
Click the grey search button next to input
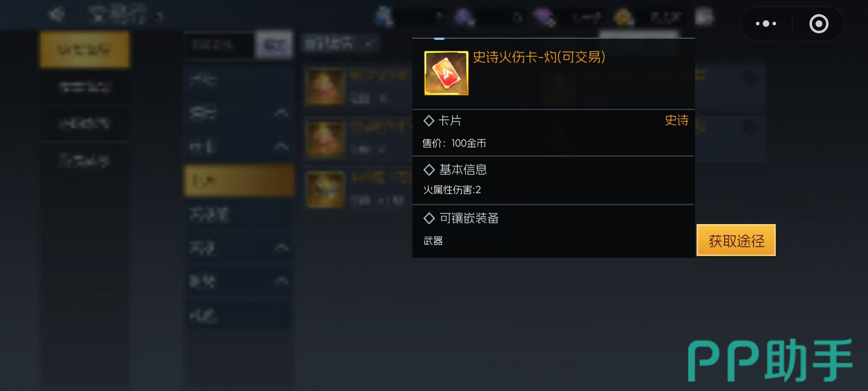click(x=274, y=45)
